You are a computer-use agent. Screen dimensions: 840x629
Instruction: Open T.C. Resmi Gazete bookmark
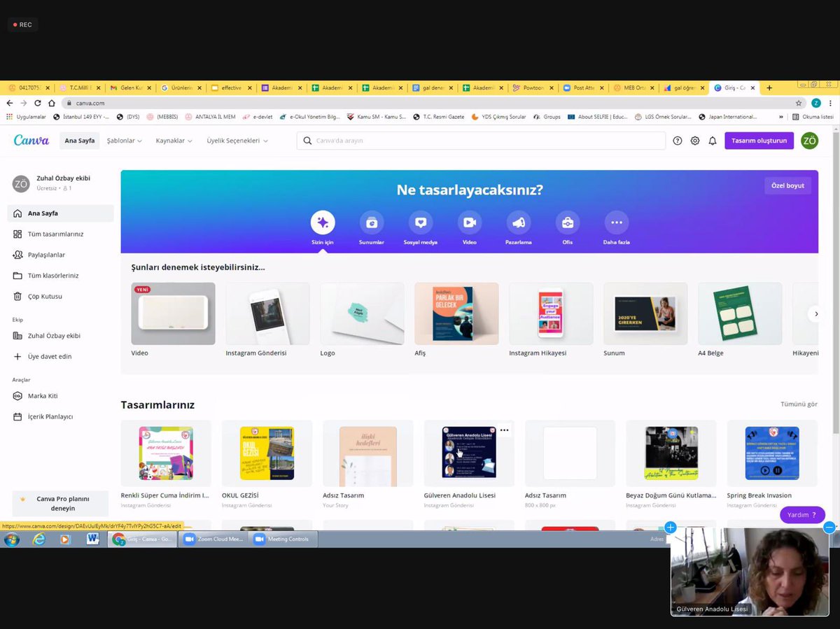(439, 117)
